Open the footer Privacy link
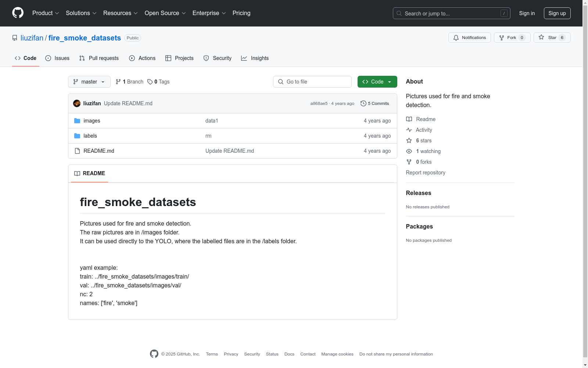588x368 pixels. (231, 354)
